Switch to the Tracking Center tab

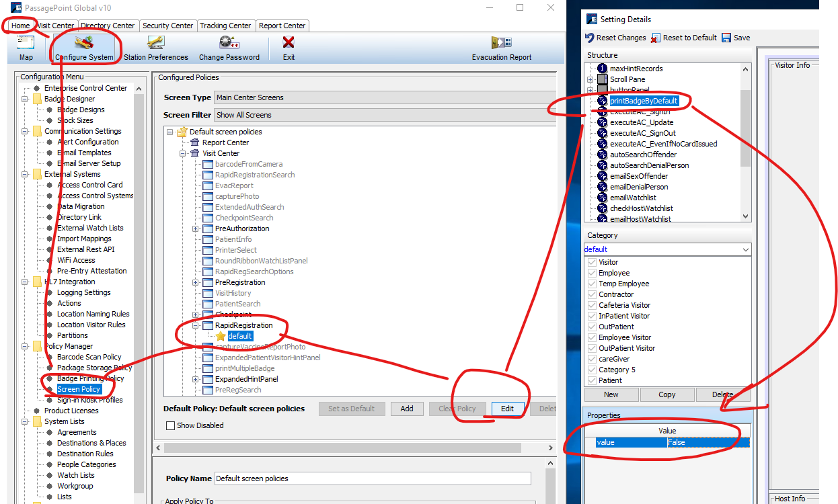(x=226, y=26)
